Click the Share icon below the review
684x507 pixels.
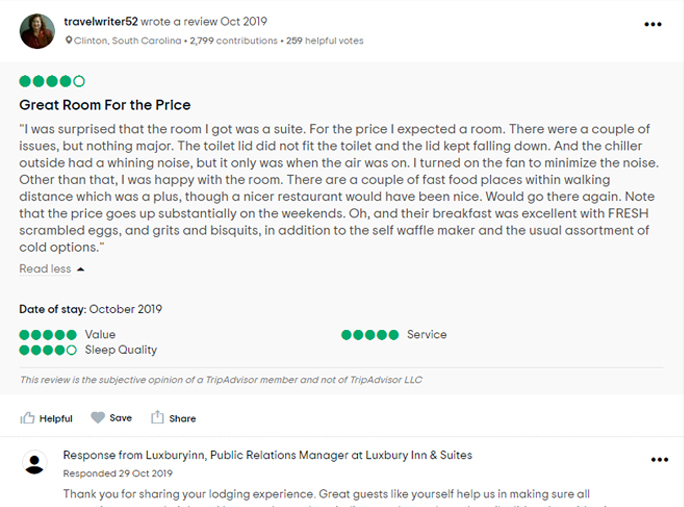(157, 418)
